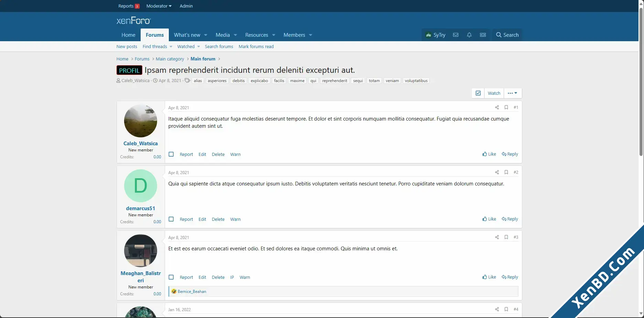644x318 pixels.
Task: Expand the Media menu arrow
Action: coord(236,35)
